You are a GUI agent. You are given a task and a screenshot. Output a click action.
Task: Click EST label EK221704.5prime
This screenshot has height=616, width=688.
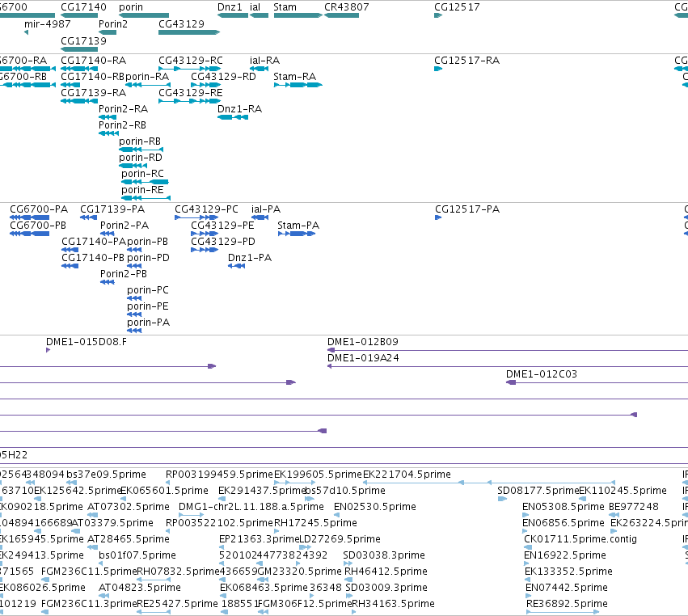407,475
